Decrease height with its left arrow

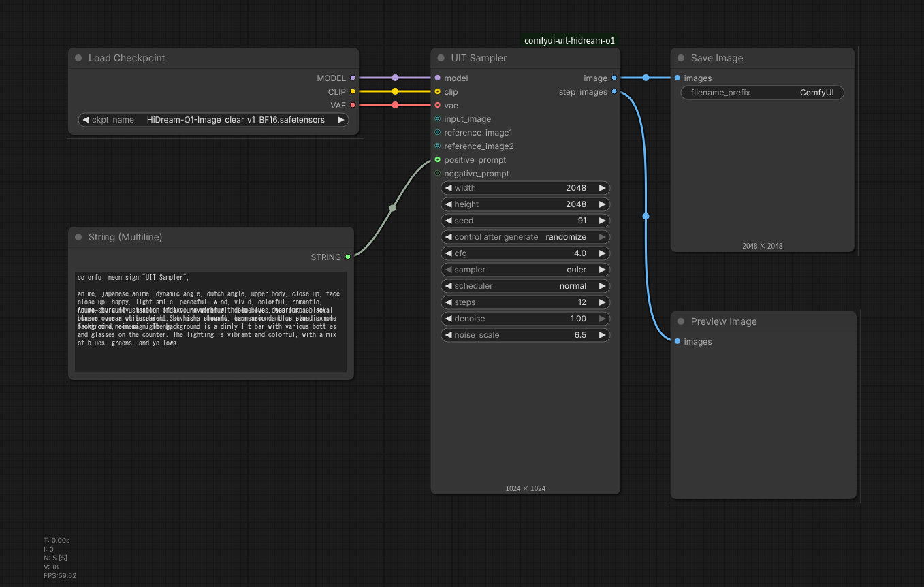tap(449, 204)
